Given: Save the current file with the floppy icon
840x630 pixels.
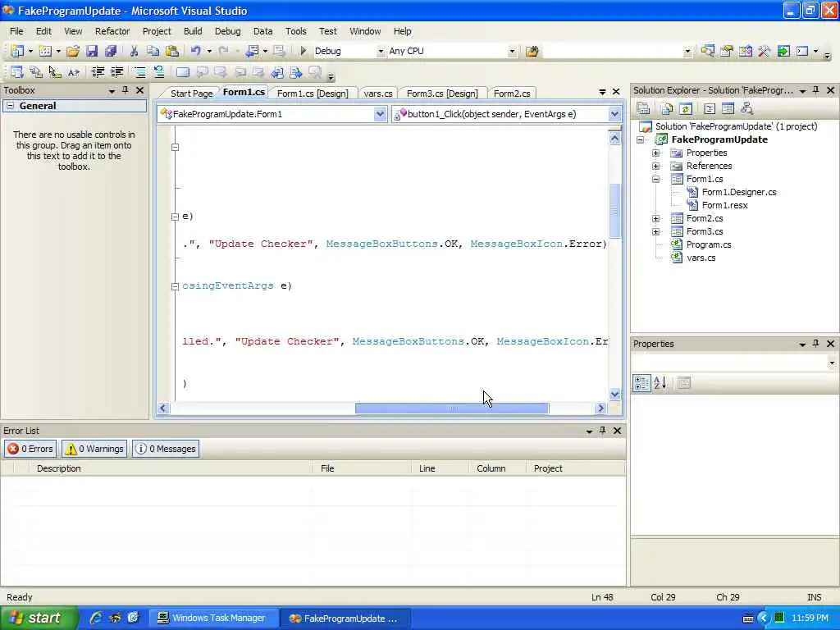Looking at the screenshot, I should click(x=92, y=51).
